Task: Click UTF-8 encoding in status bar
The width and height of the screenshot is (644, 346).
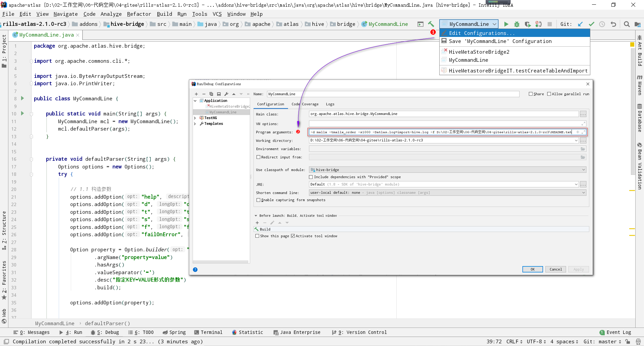Action: pos(536,342)
